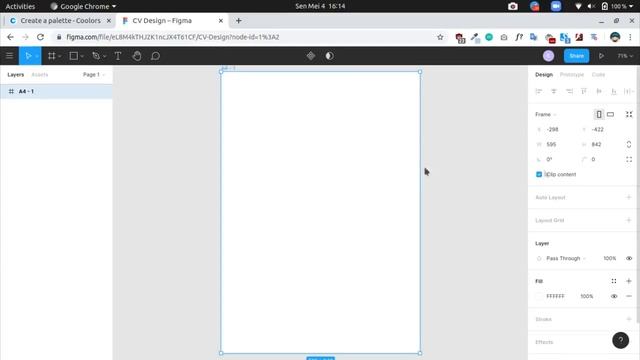Select the Move tool
Screen dimensions: 640x360
pos(28,56)
